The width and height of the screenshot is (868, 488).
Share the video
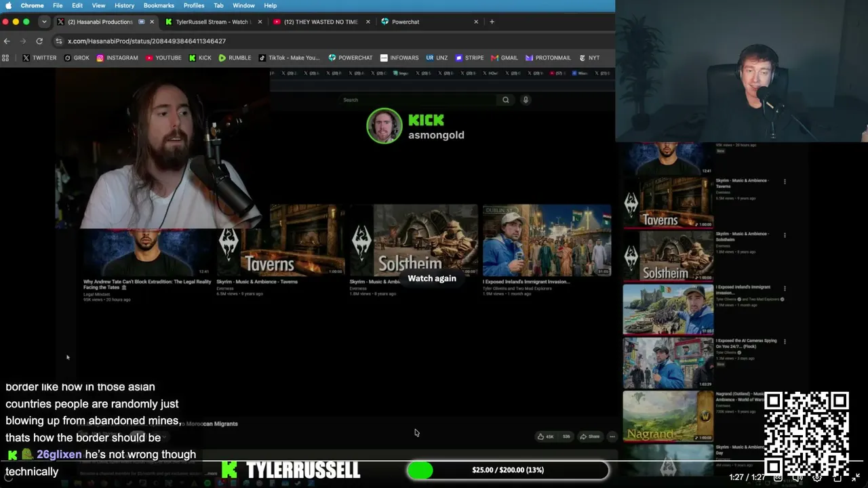click(x=589, y=436)
